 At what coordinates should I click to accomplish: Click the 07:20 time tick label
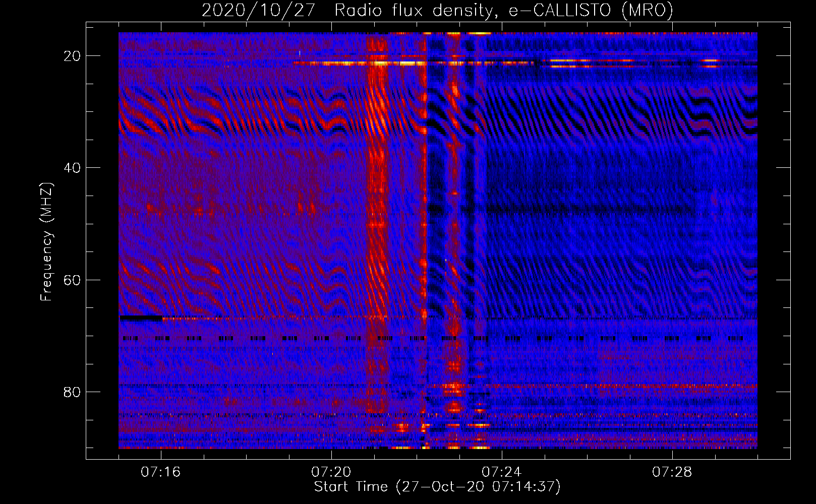click(331, 472)
